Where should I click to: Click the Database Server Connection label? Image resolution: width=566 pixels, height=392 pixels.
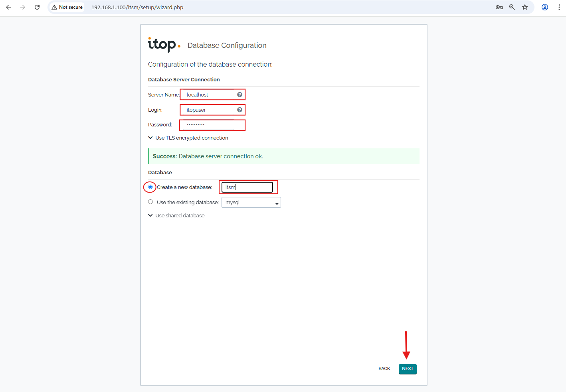[x=184, y=80]
